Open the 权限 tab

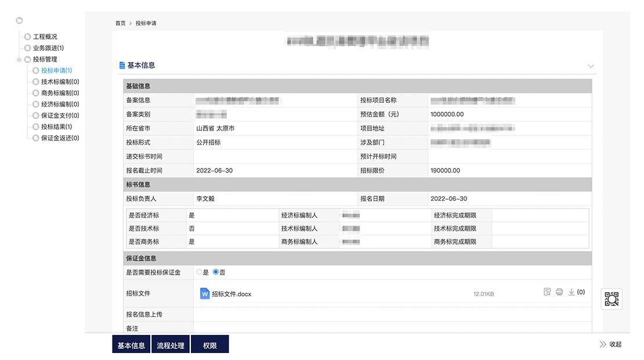click(209, 345)
